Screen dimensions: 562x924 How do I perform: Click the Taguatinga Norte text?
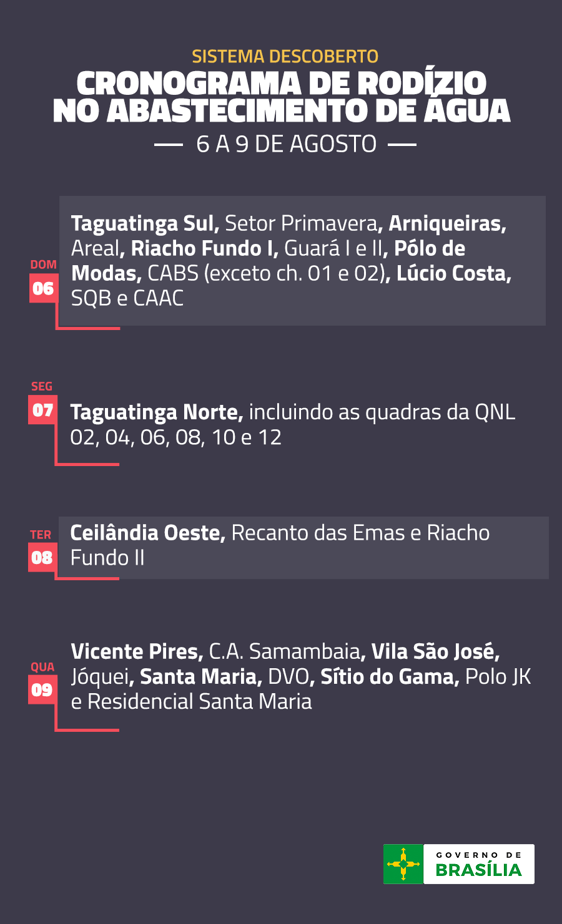(x=157, y=412)
